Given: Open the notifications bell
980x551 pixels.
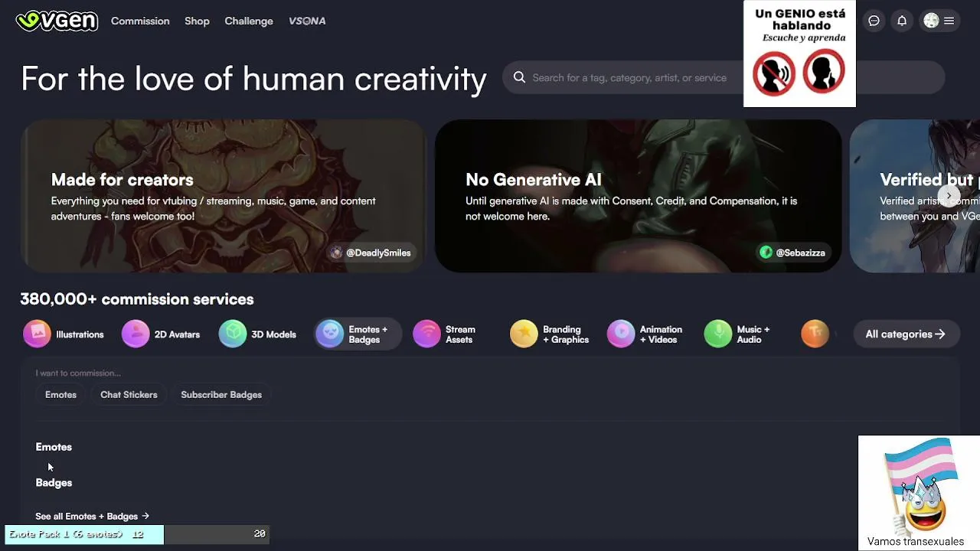Looking at the screenshot, I should click(902, 21).
